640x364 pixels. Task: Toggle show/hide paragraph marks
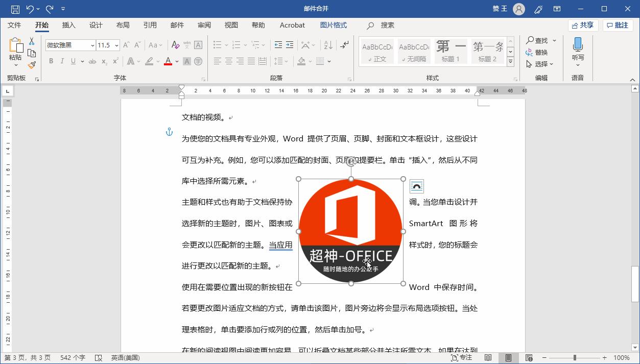point(344,44)
